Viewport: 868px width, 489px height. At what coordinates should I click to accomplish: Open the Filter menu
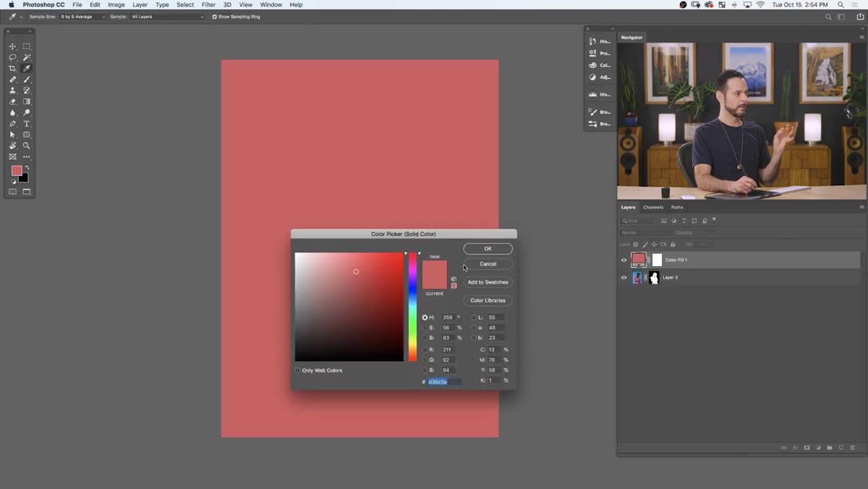pyautogui.click(x=208, y=4)
